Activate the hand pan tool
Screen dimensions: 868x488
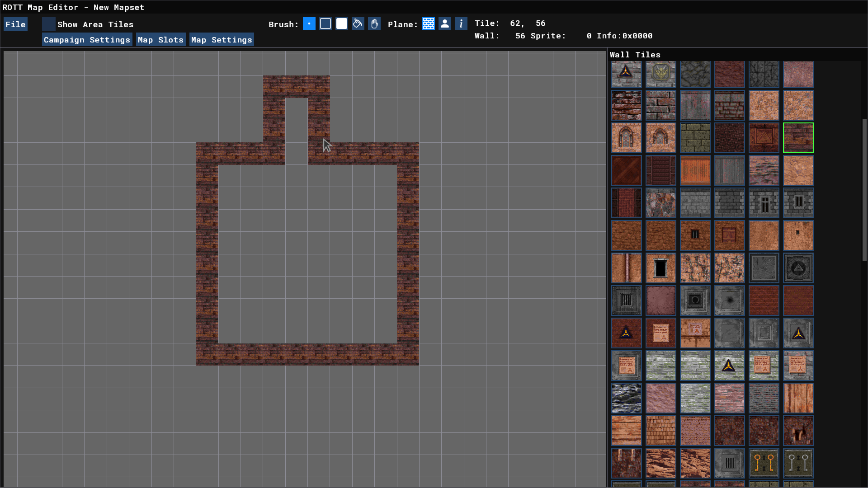click(x=374, y=24)
